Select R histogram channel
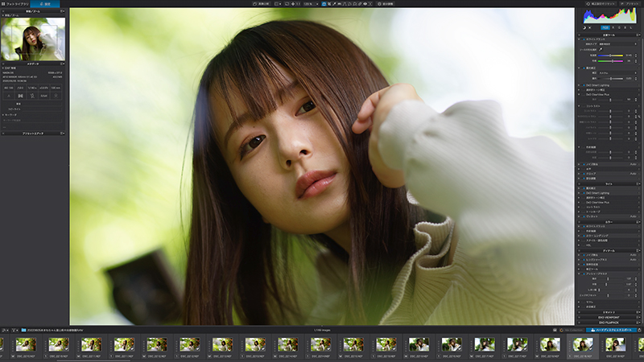644x362 pixels. pyautogui.click(x=613, y=28)
